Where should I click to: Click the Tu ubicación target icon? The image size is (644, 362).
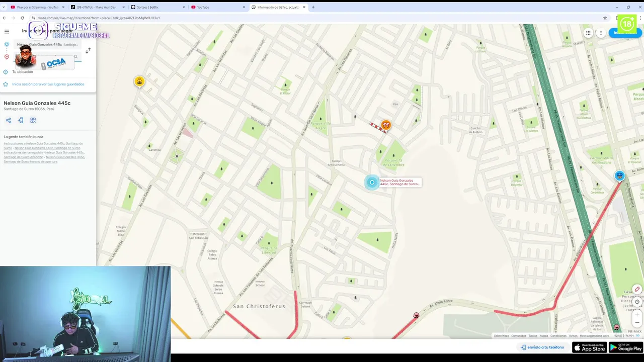[6, 72]
